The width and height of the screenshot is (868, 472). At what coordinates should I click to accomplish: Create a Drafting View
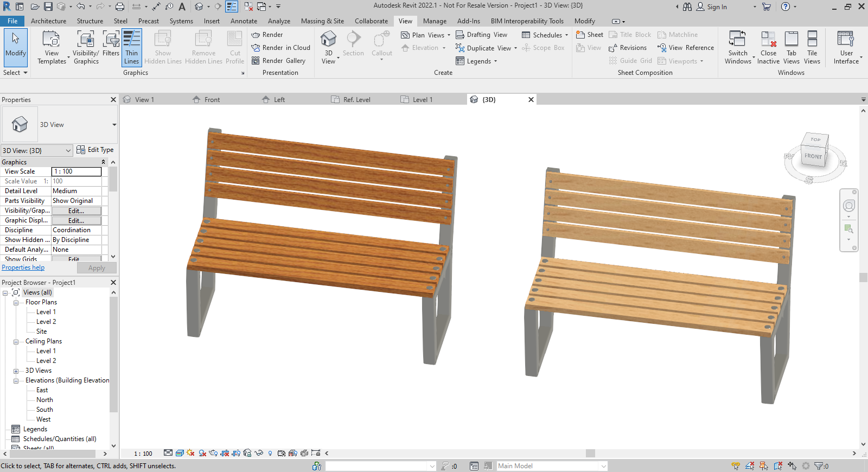(x=481, y=35)
